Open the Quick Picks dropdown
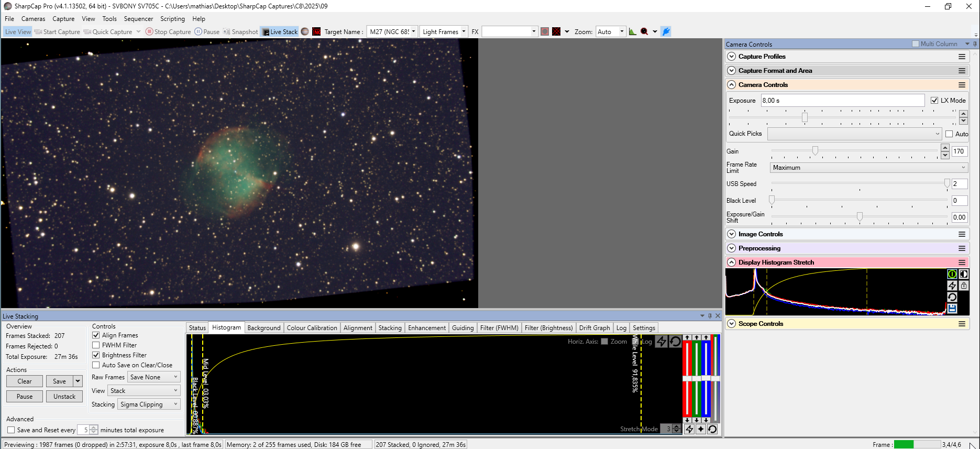 point(855,134)
